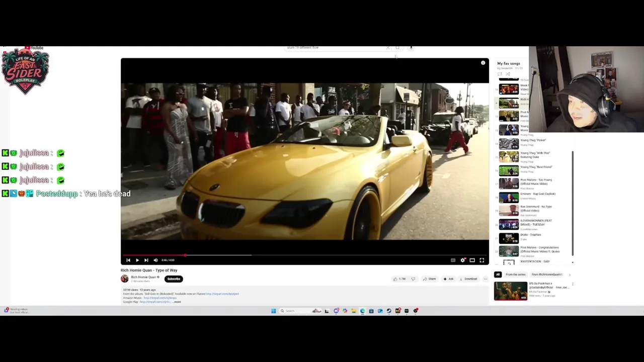
Task: Open Rich Homie Quan channel avatar
Action: (124, 279)
